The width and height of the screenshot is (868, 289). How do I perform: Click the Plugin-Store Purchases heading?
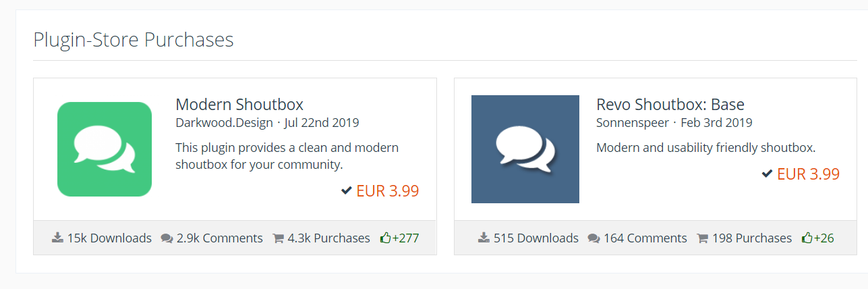[134, 40]
